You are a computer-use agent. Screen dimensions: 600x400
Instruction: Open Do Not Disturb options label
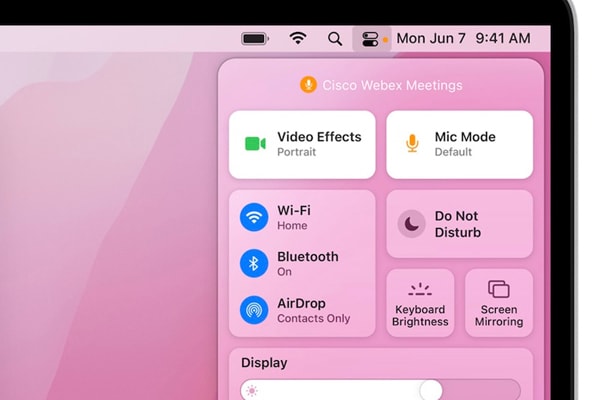458,224
